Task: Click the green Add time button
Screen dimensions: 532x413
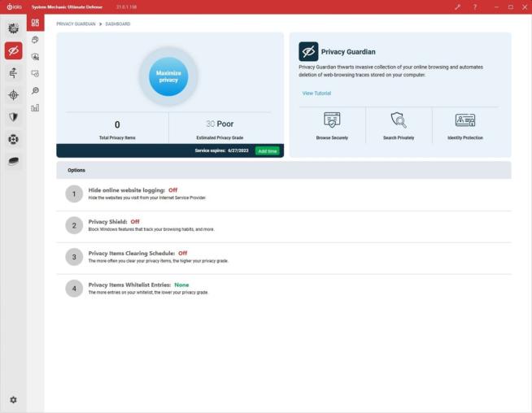Action: coord(268,151)
